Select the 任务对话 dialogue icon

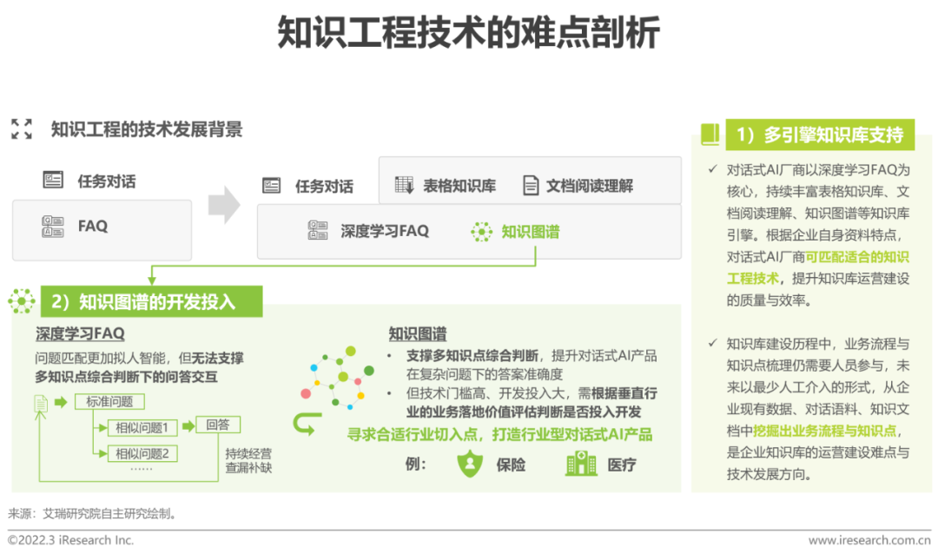pos(52,180)
